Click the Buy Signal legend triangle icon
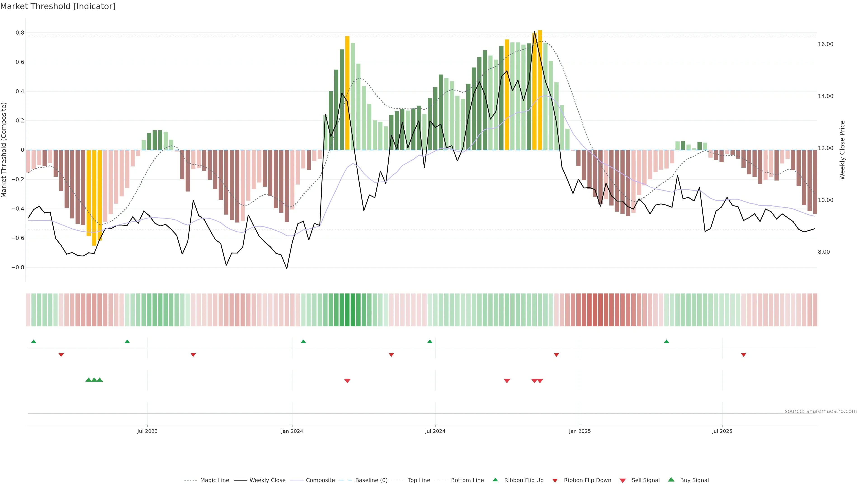 tap(671, 480)
